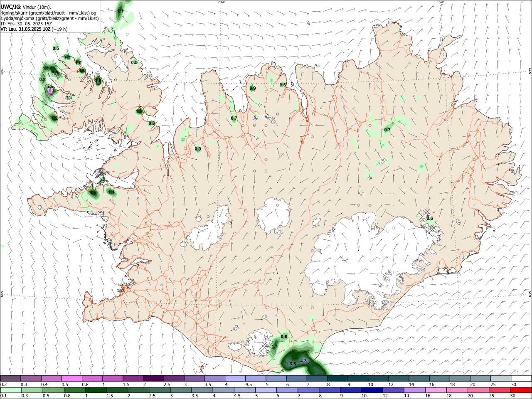
Task: Click the white upper-row swatch above the 30 label
Action: pos(521,378)
